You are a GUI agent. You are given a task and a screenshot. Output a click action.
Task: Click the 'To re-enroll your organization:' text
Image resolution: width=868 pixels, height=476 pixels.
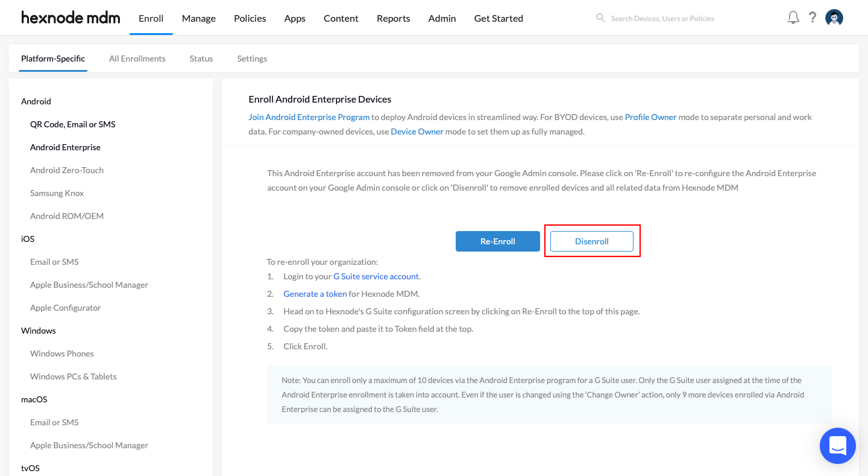click(322, 262)
